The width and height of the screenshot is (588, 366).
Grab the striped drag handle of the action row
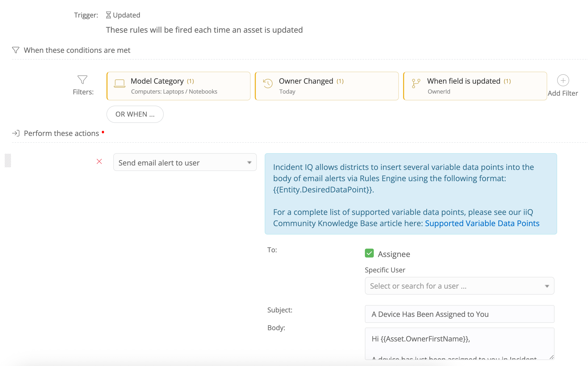pos(8,160)
